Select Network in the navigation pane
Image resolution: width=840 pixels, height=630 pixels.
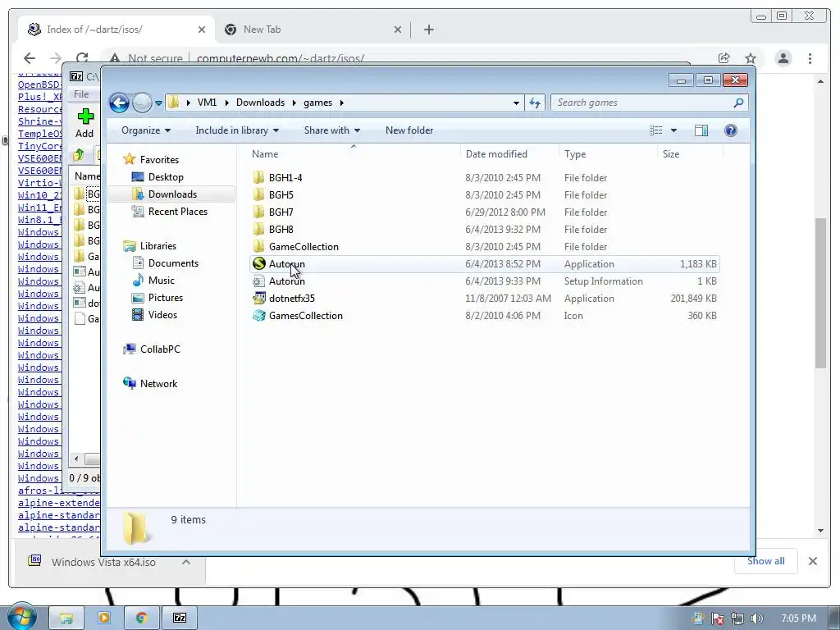click(158, 384)
